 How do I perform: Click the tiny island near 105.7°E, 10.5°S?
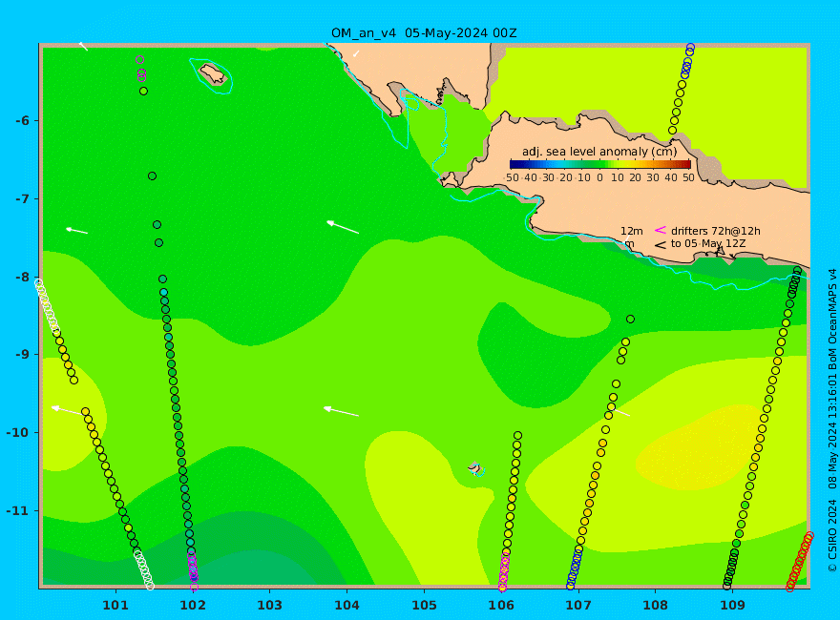click(x=475, y=468)
